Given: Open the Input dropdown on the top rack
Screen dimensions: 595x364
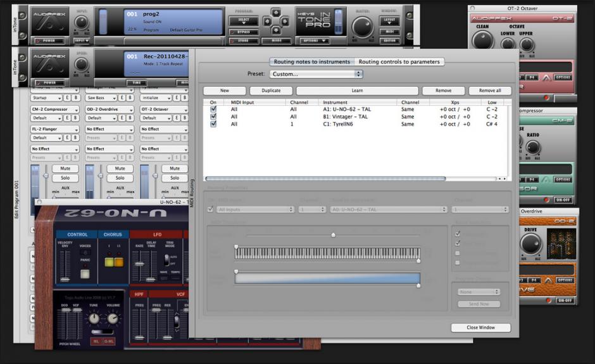Looking at the screenshot, I should pos(82,41).
